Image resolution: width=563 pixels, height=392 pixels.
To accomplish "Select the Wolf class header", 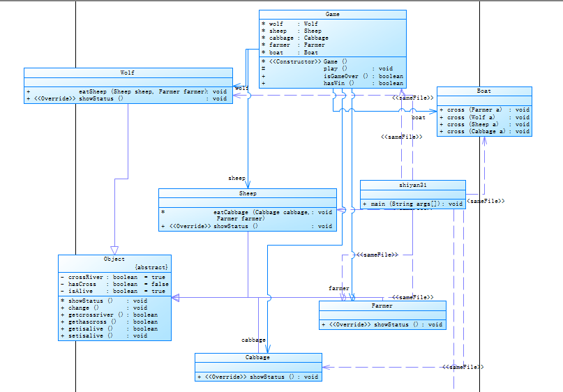I will coord(127,73).
